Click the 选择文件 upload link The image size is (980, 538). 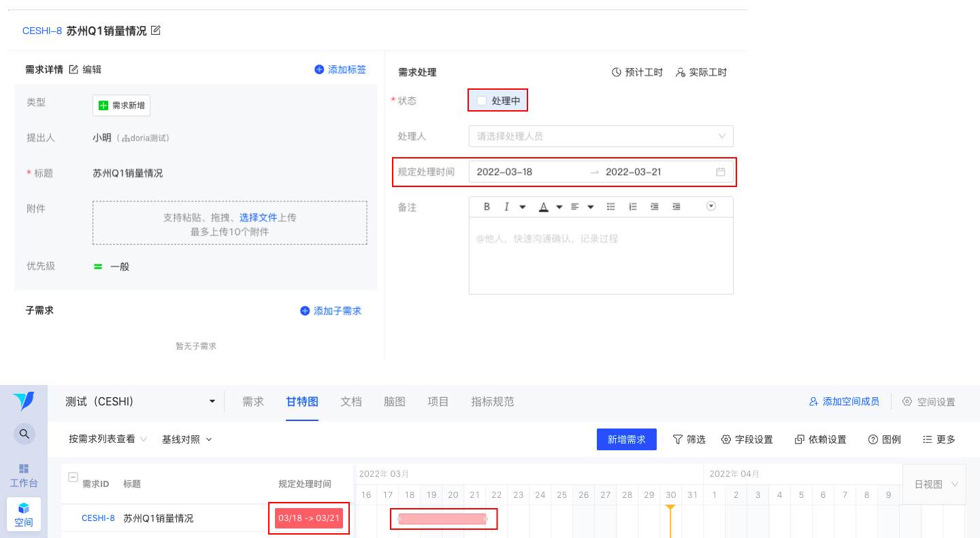[259, 218]
